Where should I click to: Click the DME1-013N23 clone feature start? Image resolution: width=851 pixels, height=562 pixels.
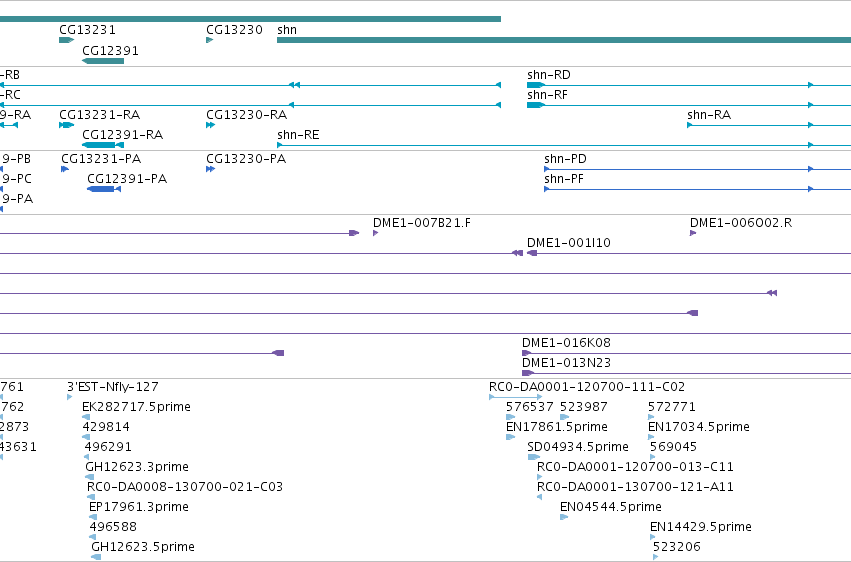click(x=528, y=373)
